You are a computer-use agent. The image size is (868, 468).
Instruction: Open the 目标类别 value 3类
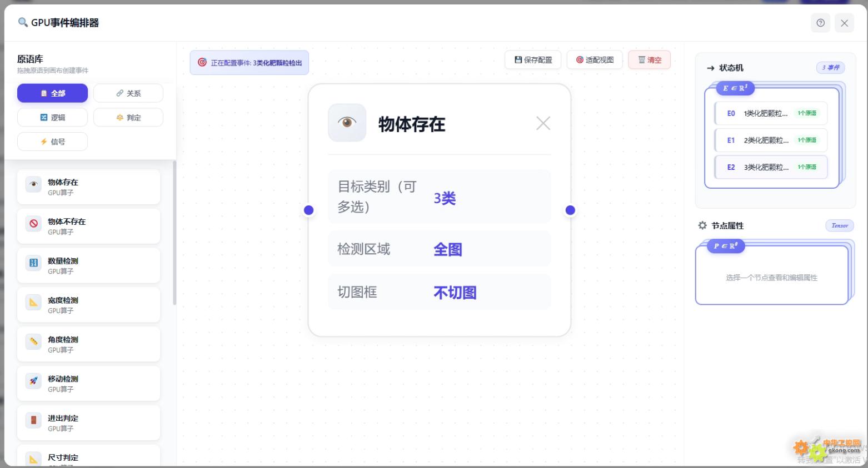pyautogui.click(x=445, y=198)
